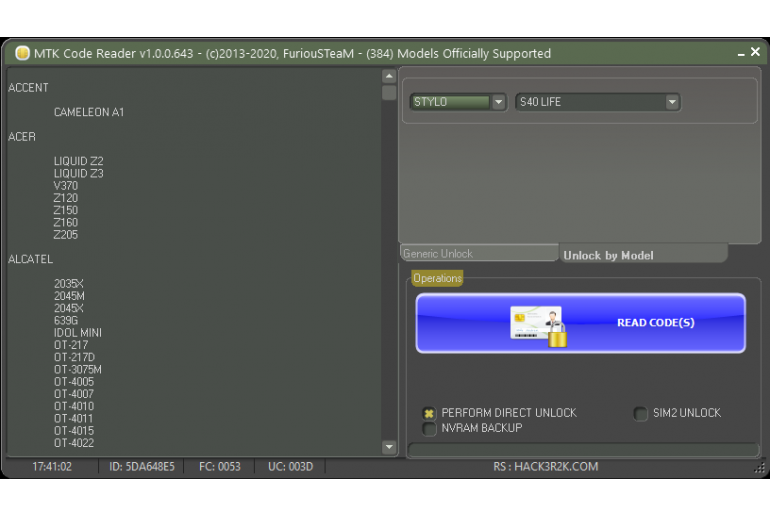Click the 17:41:02 time in status bar
770x518 pixels.
[x=52, y=466]
